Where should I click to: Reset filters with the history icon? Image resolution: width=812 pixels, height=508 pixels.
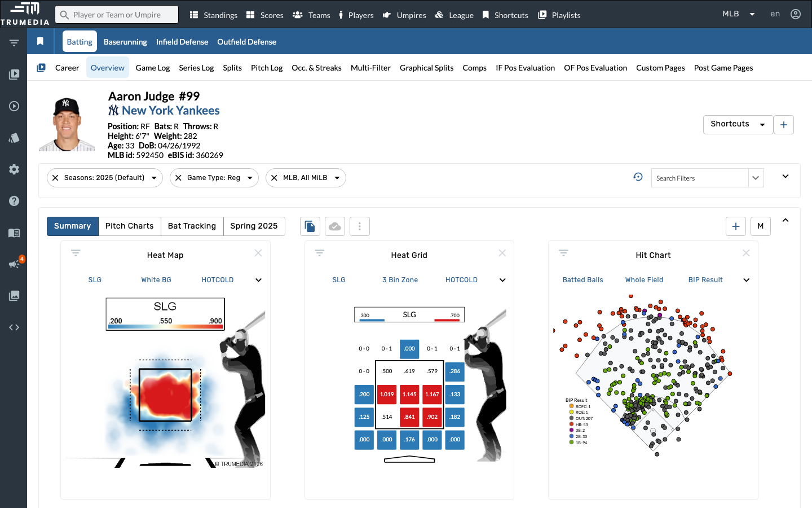tap(638, 177)
